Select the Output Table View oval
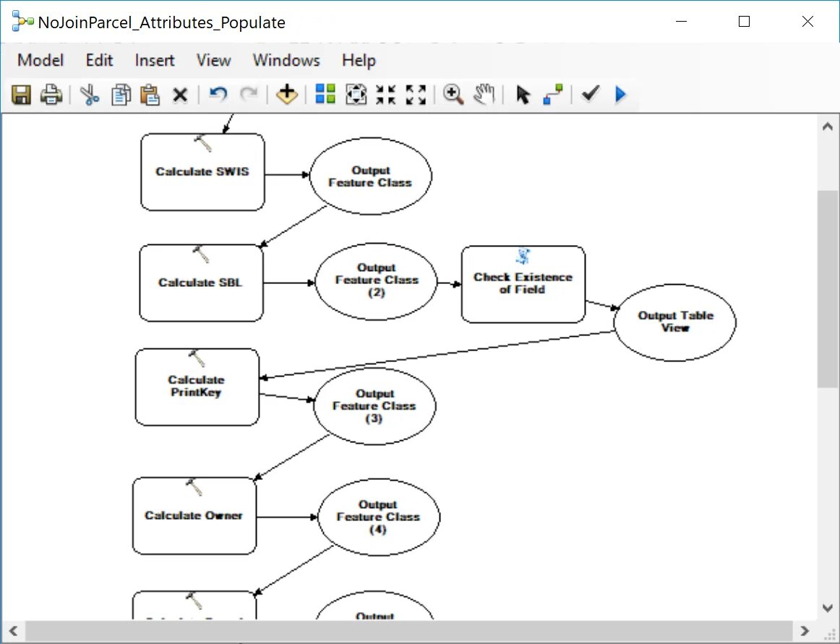Screen dimensions: 840x644 coord(674,322)
